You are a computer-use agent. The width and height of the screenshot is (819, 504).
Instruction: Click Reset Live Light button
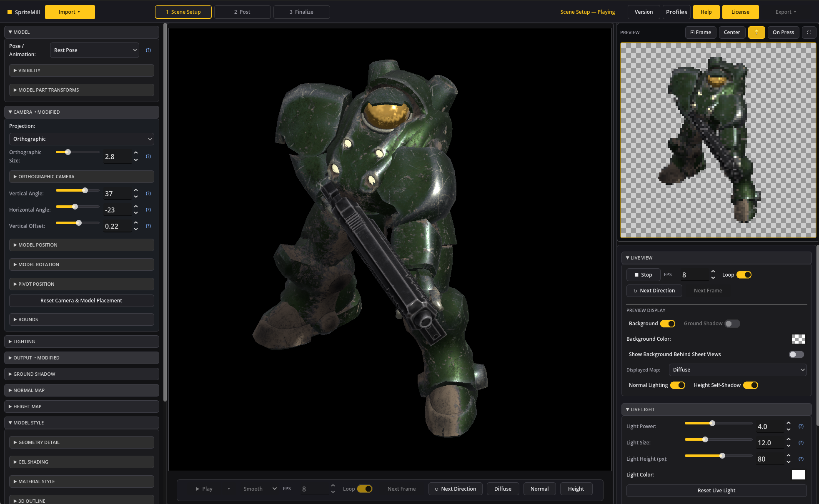716,491
